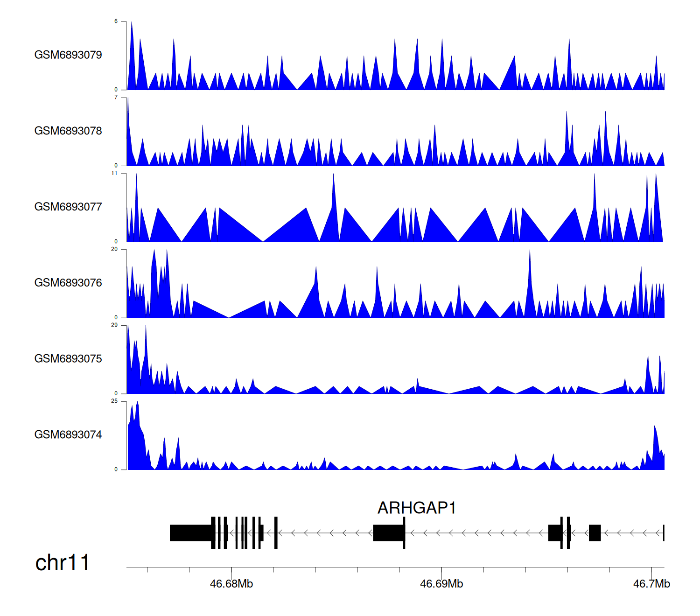Select the 46.69Mb position label
The image size is (700, 616).
coord(441,584)
